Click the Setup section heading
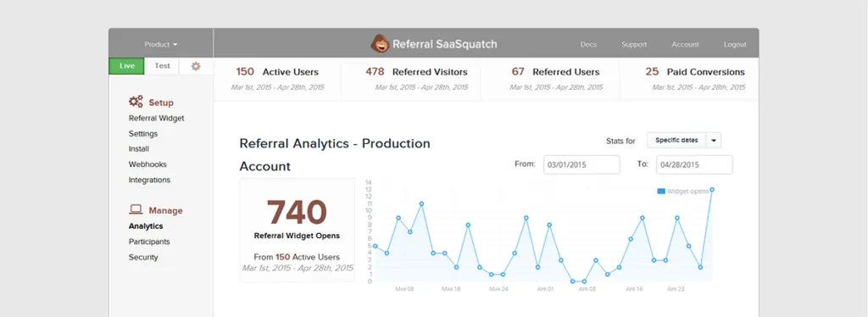The width and height of the screenshot is (868, 317). click(x=160, y=103)
